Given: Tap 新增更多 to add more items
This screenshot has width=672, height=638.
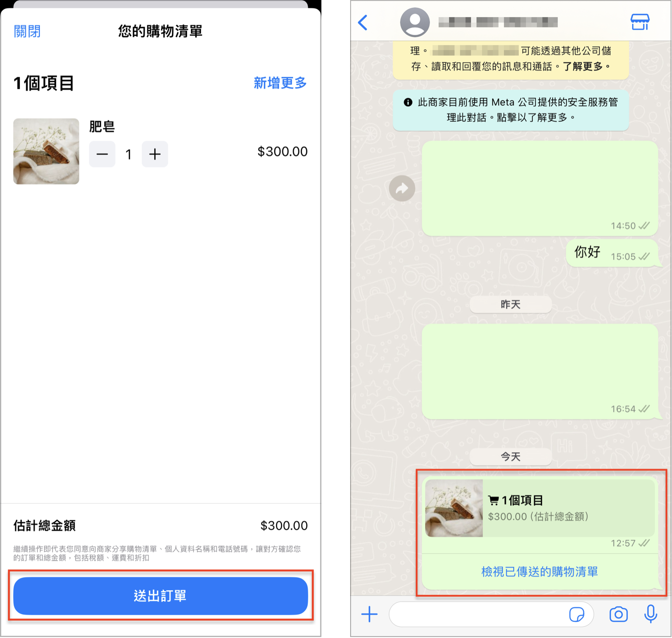Looking at the screenshot, I should tap(280, 83).
